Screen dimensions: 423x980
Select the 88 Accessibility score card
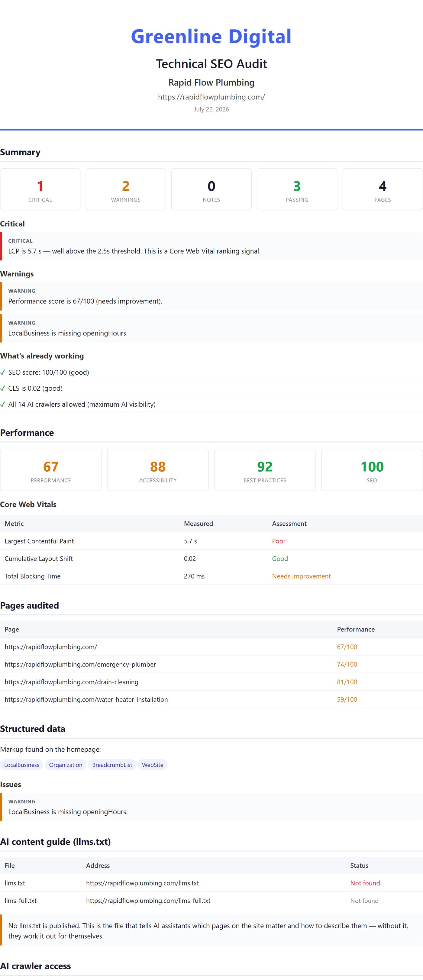tap(158, 470)
